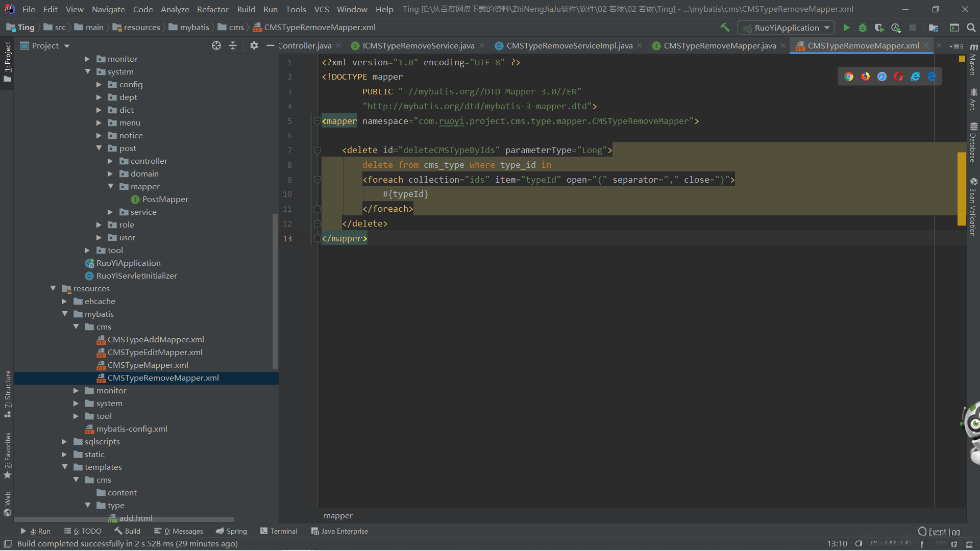The width and height of the screenshot is (980, 551).
Task: Open the Terminal tool window button
Action: click(x=279, y=531)
